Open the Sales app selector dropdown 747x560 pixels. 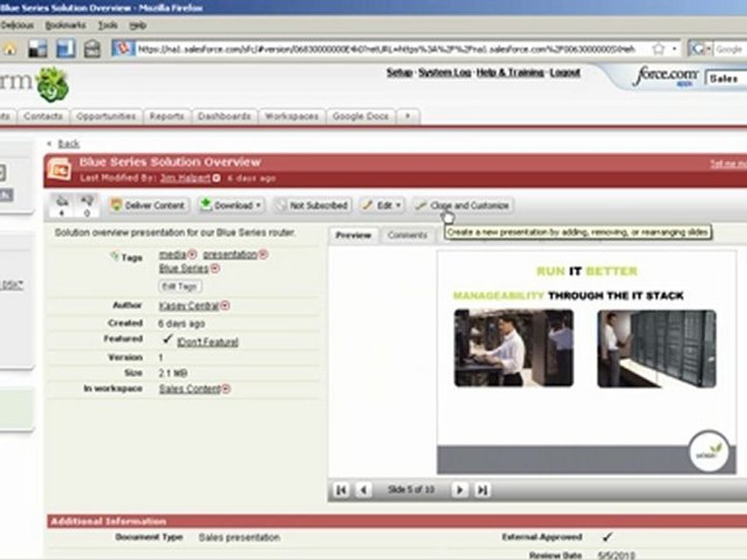(x=726, y=79)
